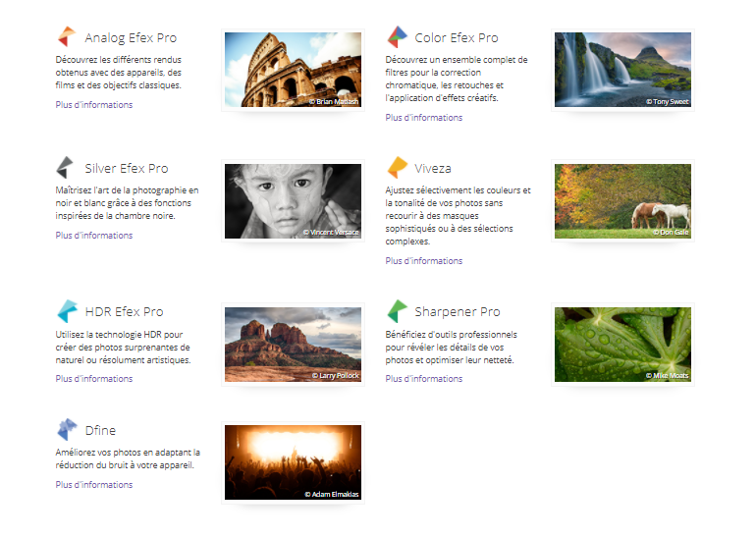Click the Analog Efex Pro logo icon
The image size is (756, 538).
coord(66,38)
